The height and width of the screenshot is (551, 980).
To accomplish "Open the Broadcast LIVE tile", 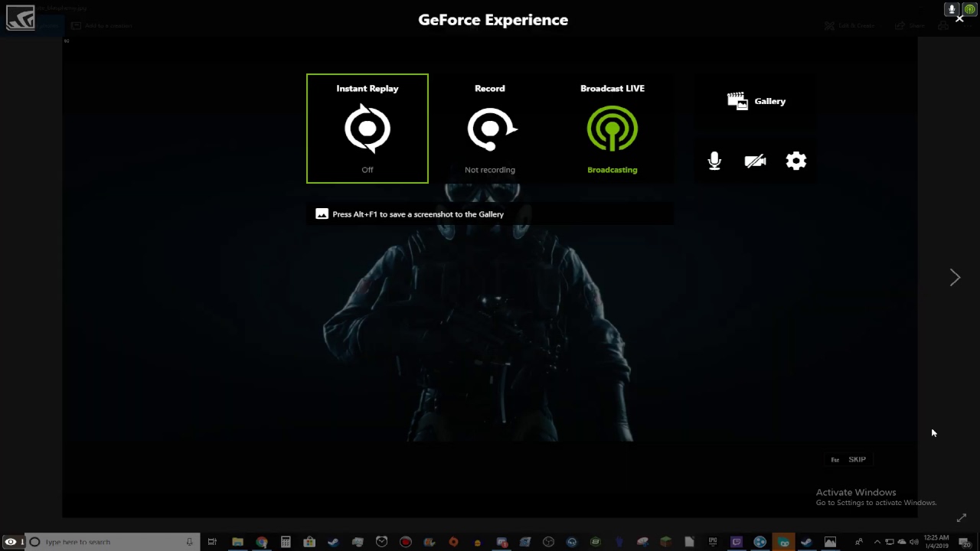I will (x=612, y=129).
